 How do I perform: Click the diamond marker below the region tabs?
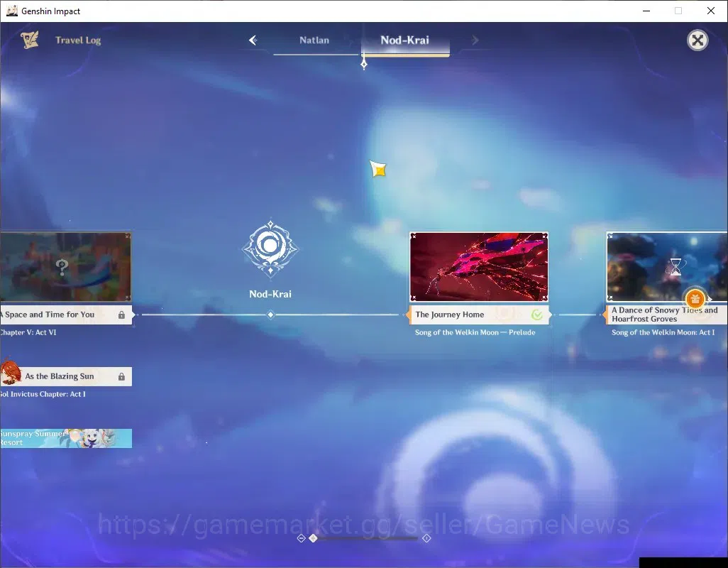364,64
